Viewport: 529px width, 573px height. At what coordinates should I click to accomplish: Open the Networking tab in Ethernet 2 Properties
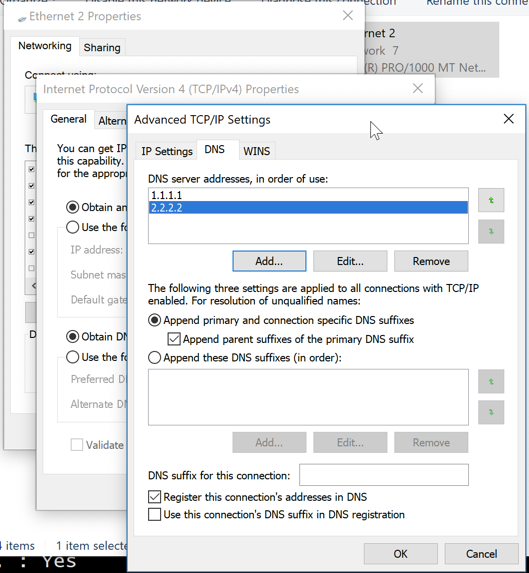pos(45,46)
